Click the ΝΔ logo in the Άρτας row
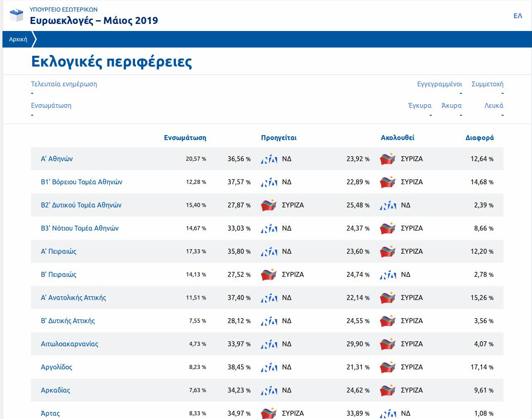The width and height of the screenshot is (532, 419). coord(388,413)
